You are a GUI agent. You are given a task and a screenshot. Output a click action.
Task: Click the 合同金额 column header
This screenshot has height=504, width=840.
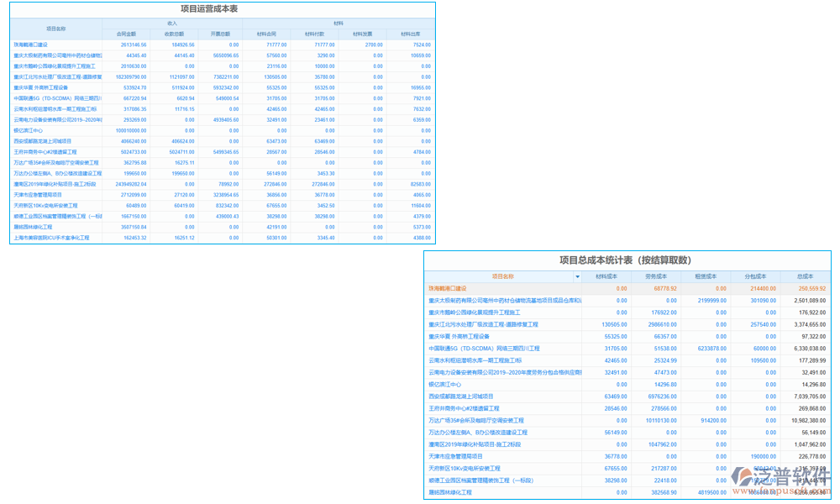pos(126,34)
